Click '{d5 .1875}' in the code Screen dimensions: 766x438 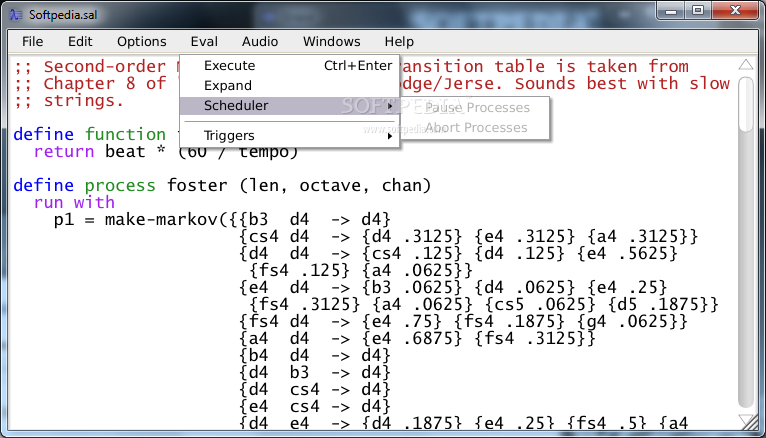click(x=658, y=305)
